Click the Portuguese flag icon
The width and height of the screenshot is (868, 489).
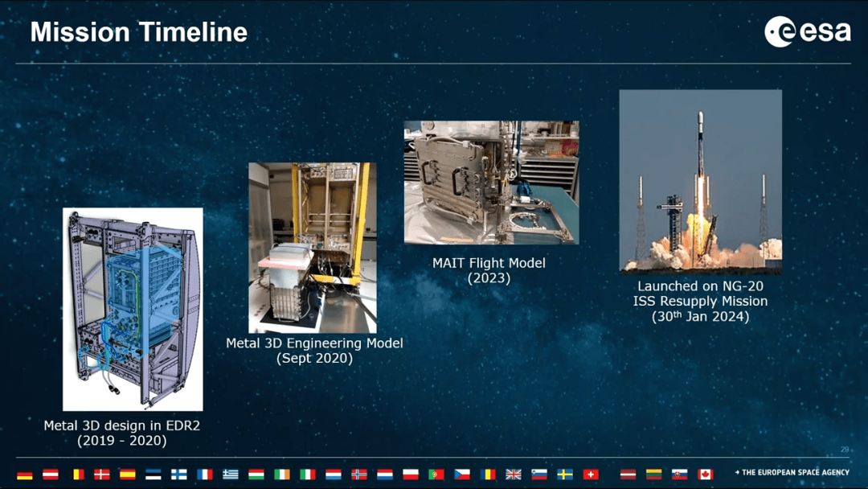(x=436, y=475)
